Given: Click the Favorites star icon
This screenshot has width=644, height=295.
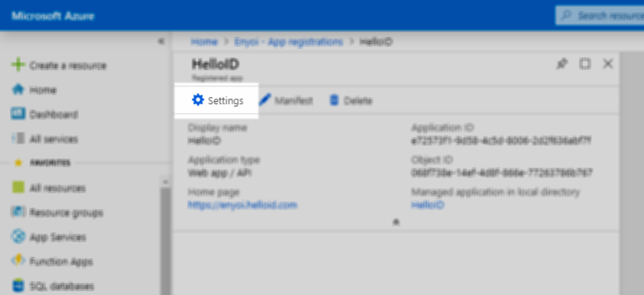Looking at the screenshot, I should [18, 163].
